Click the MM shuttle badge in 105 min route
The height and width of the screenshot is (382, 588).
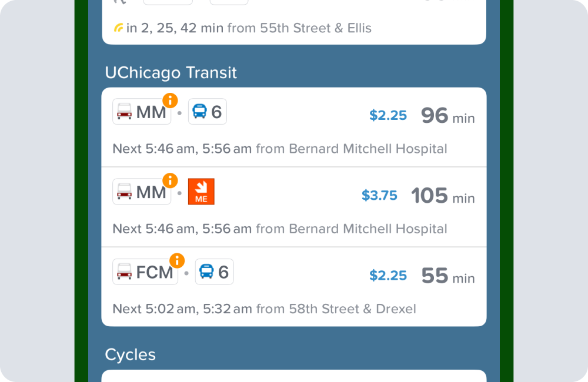(x=142, y=192)
